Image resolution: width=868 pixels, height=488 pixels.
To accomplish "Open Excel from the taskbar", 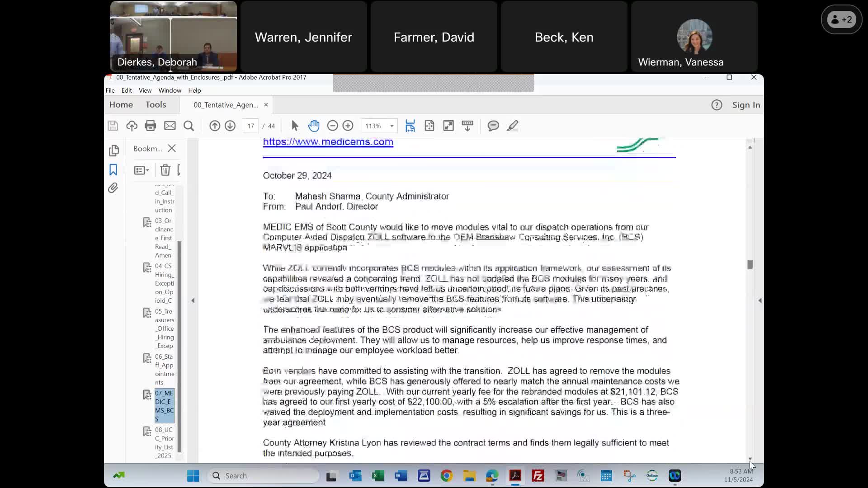I will tap(378, 476).
